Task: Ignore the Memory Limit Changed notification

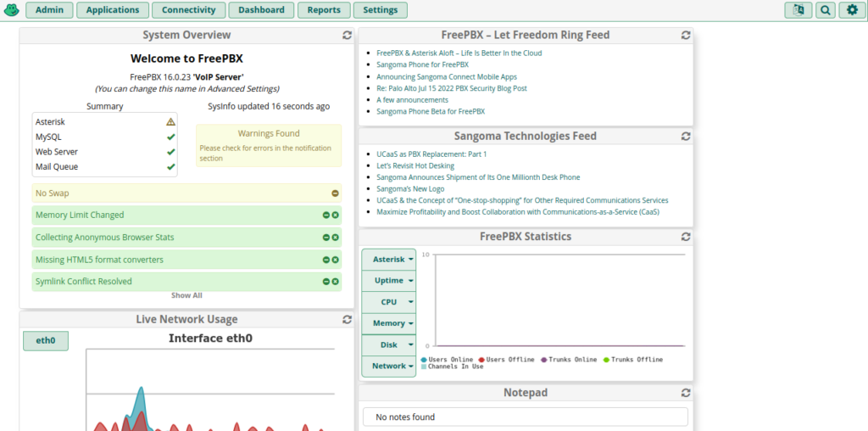Action: [x=326, y=215]
